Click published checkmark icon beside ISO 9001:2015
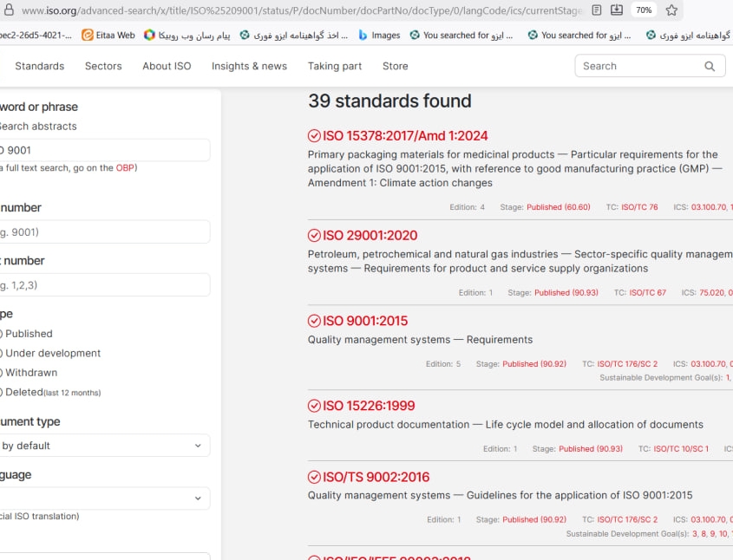The width and height of the screenshot is (733, 560). 314,321
